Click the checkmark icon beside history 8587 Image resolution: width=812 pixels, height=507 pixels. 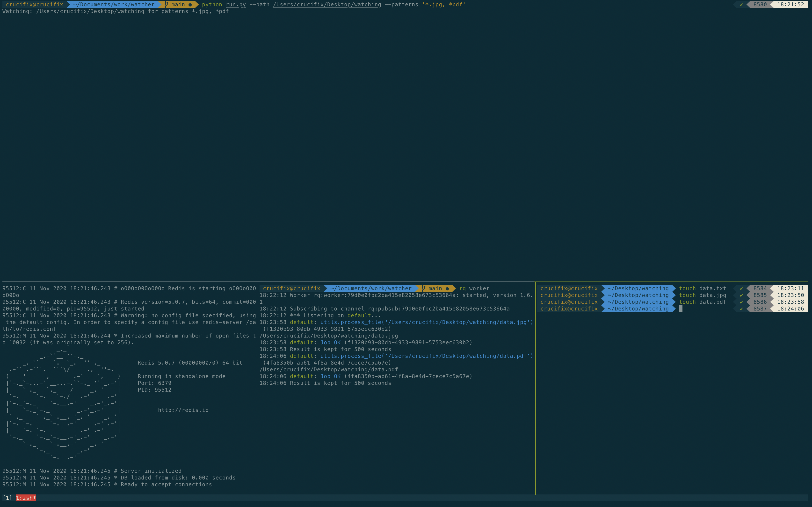click(x=741, y=309)
